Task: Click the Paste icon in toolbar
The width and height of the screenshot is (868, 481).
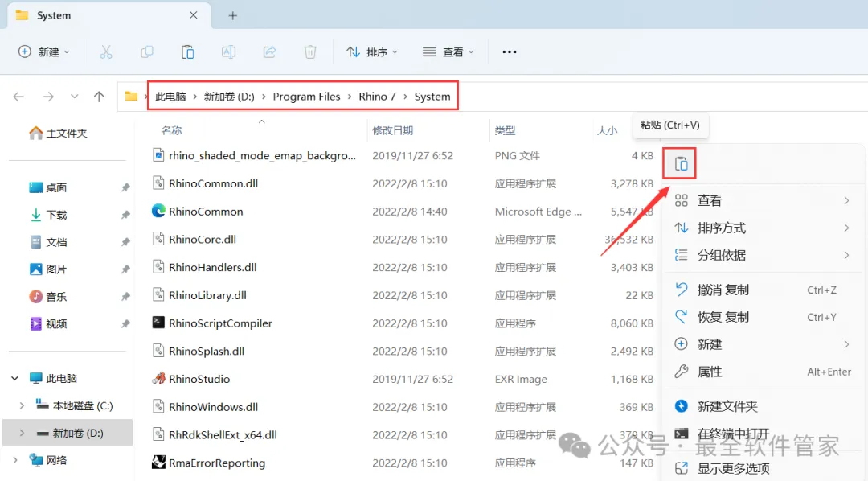Action: [x=187, y=52]
